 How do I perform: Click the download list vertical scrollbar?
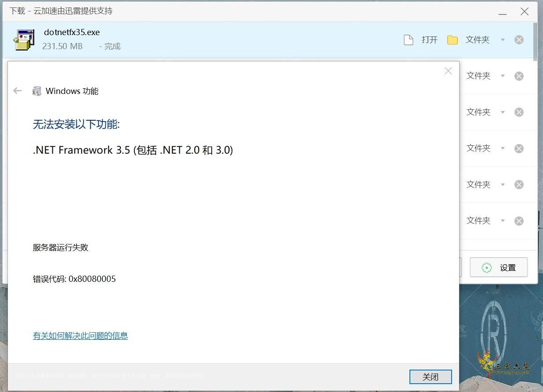pos(536,42)
